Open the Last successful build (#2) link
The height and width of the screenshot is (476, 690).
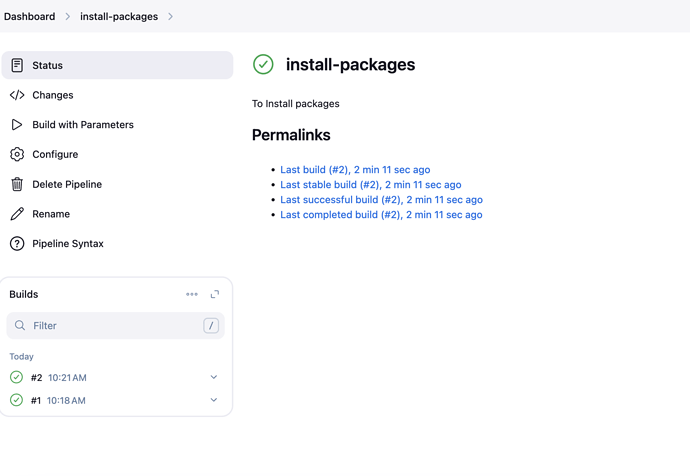[x=381, y=200]
